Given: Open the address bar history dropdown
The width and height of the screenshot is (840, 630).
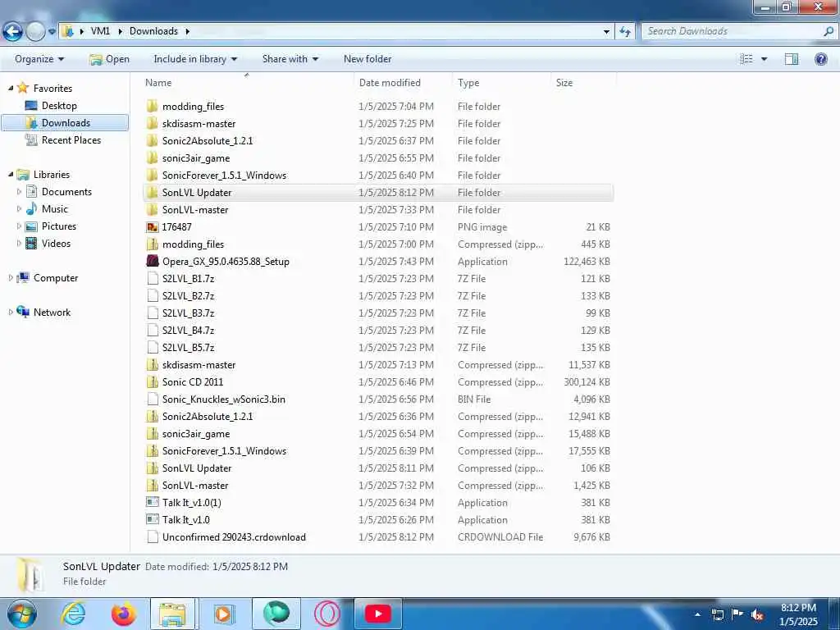Looking at the screenshot, I should coord(606,32).
